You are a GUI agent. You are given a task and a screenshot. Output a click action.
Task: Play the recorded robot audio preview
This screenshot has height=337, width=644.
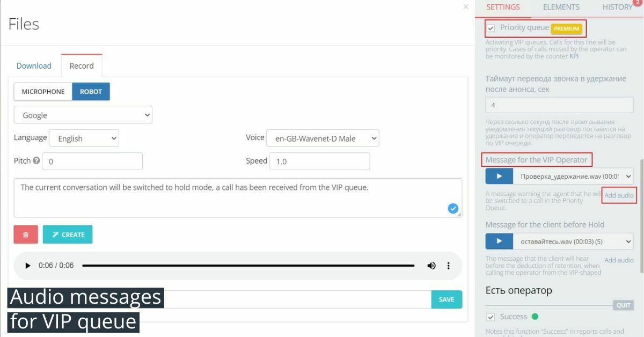point(27,265)
